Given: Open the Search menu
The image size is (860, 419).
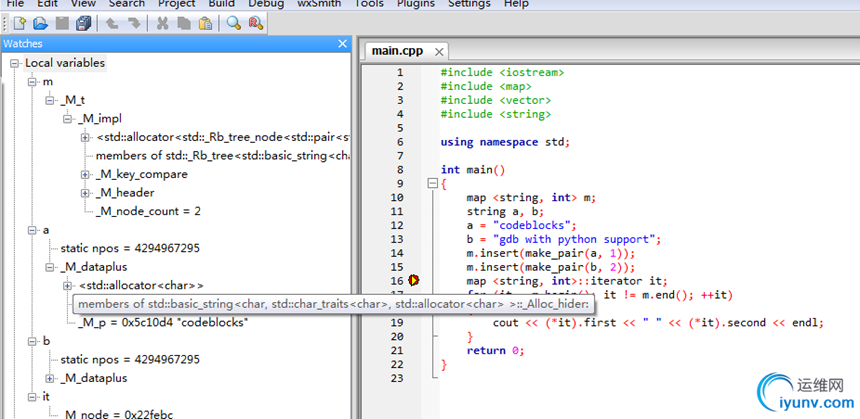Looking at the screenshot, I should click(x=127, y=4).
